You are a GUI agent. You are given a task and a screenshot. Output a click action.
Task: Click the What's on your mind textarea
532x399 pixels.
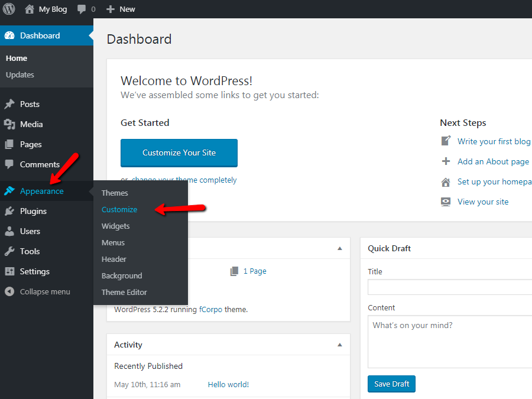(x=450, y=342)
